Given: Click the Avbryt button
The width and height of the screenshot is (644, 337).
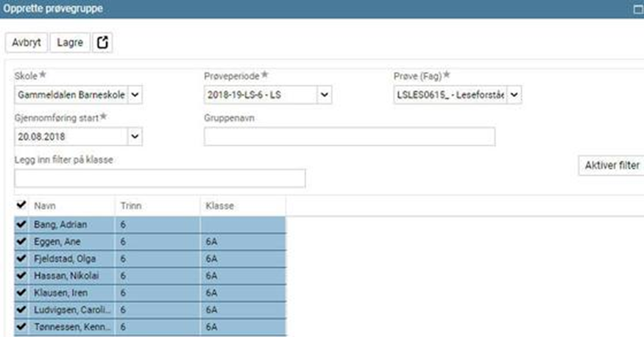Looking at the screenshot, I should point(26,43).
